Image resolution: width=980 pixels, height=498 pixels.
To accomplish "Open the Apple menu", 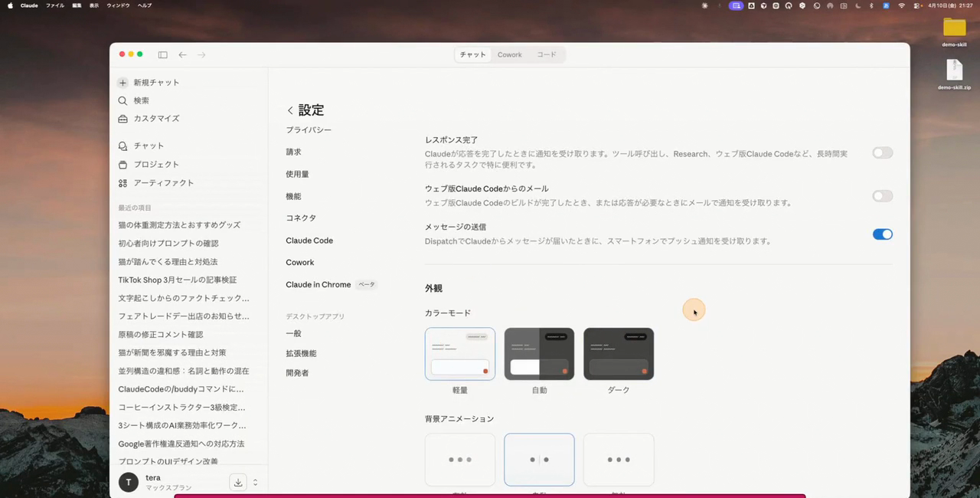I will coord(10,5).
